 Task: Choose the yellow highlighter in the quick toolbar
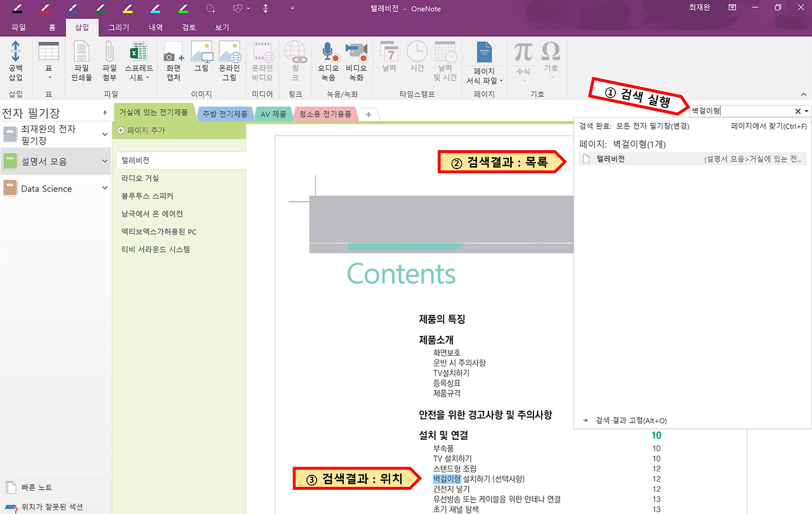pyautogui.click(x=128, y=9)
